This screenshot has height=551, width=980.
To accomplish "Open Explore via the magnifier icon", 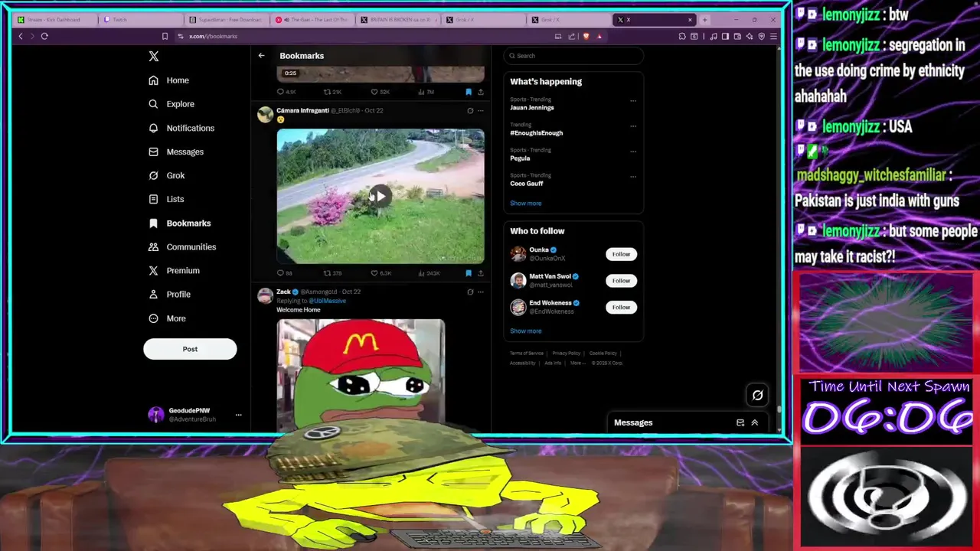I will (x=154, y=104).
